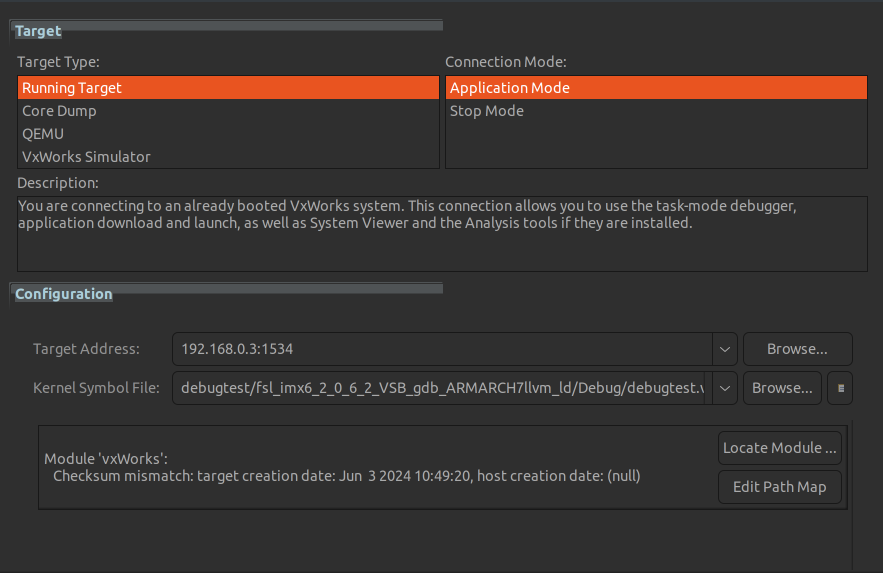Click the vxWorks checksum mismatch message

[x=345, y=476]
